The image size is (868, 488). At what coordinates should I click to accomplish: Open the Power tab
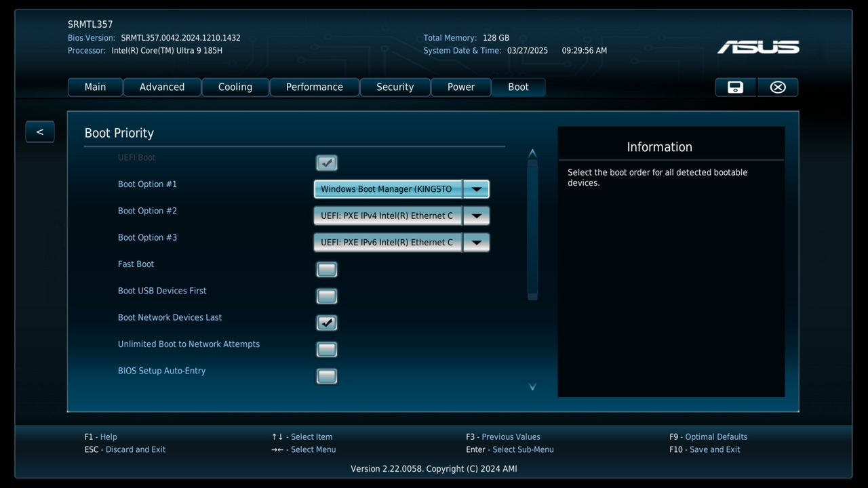pyautogui.click(x=461, y=87)
